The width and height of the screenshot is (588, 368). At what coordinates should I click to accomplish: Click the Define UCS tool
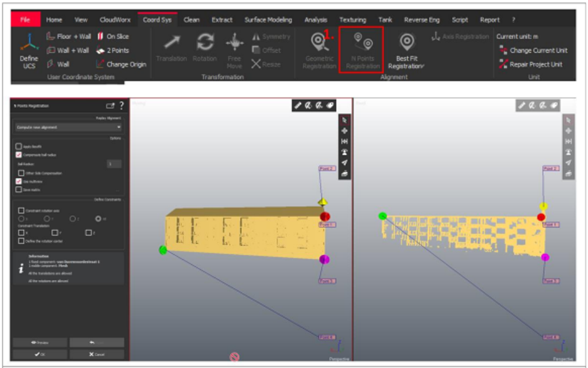click(x=29, y=52)
